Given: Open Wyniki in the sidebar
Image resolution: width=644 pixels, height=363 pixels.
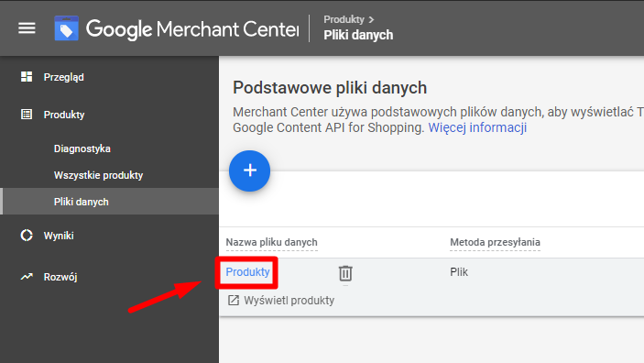Looking at the screenshot, I should [x=59, y=236].
